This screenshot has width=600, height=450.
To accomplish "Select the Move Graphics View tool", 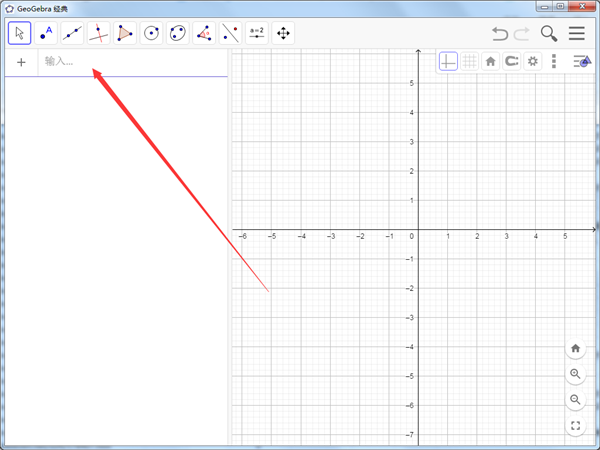I will (283, 33).
